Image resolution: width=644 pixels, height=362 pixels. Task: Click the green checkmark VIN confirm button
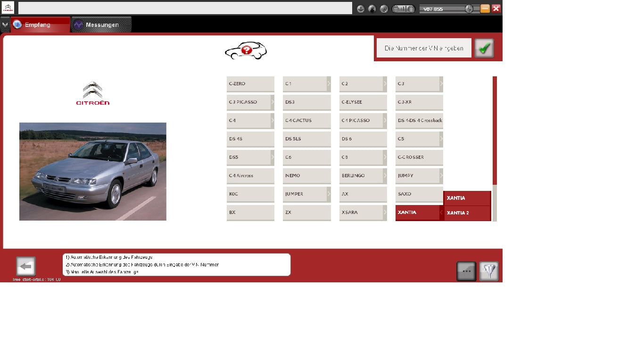point(484,48)
